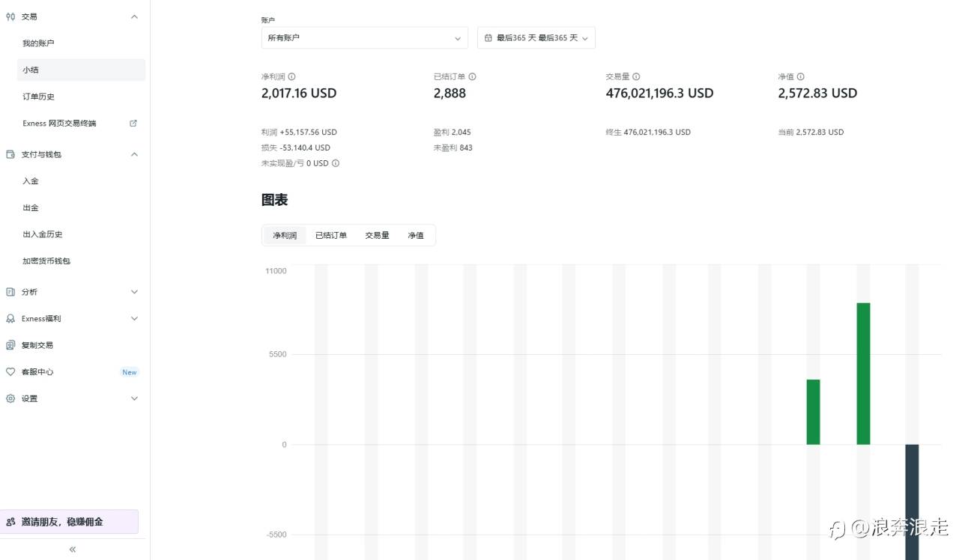The image size is (959, 560).
Task: Open the 最后365 天 date range dropdown
Action: click(536, 37)
